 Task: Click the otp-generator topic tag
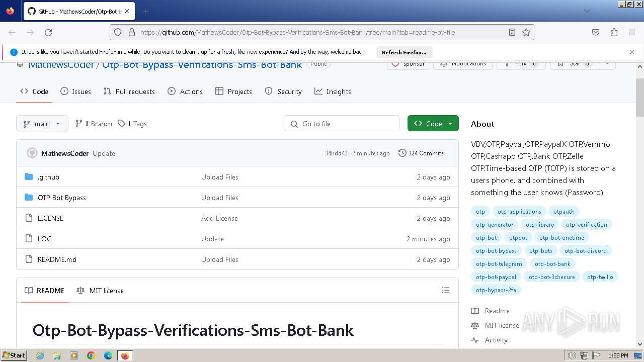[x=495, y=225]
